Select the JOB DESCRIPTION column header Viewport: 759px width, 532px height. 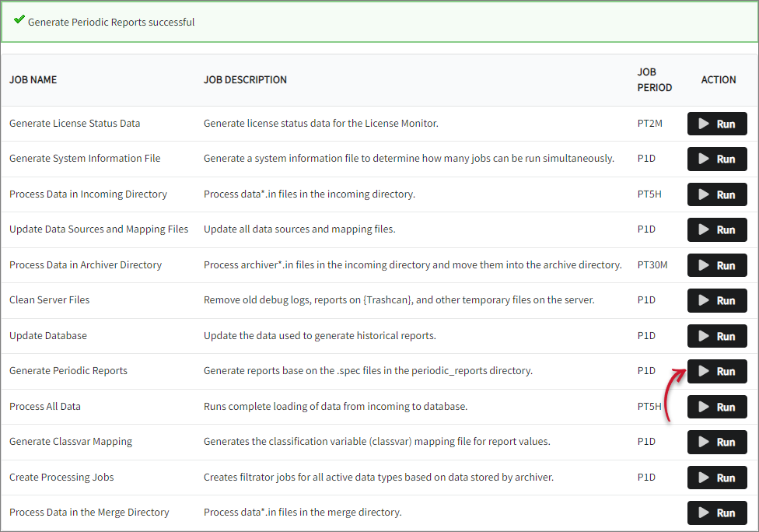tap(244, 79)
